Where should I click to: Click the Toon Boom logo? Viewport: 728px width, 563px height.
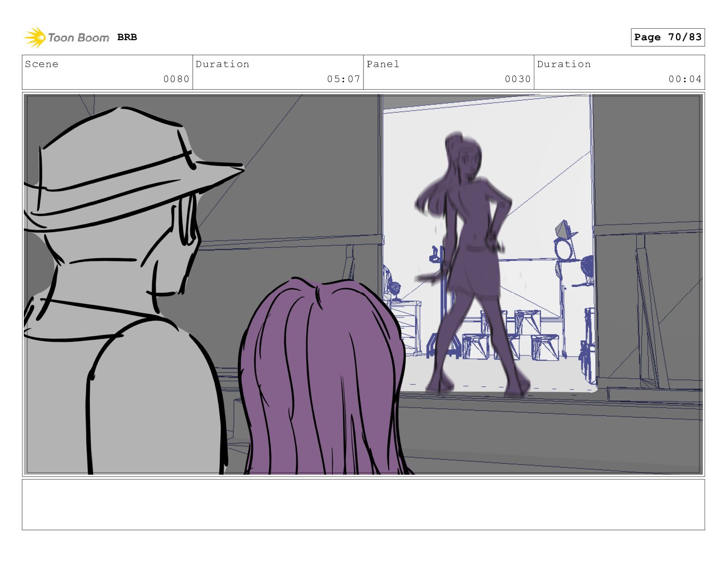click(x=66, y=38)
